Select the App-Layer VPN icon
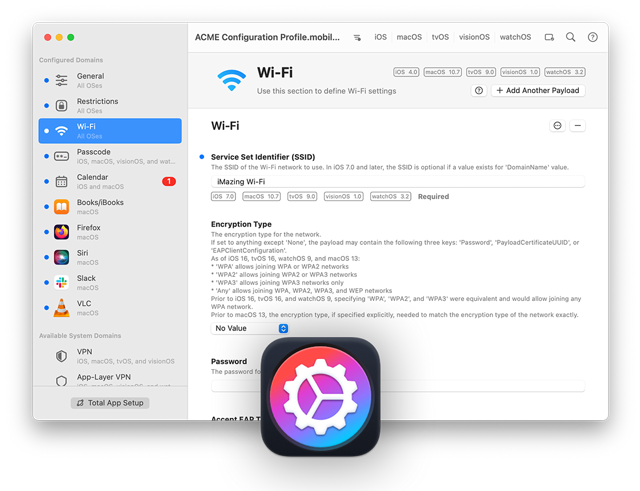Image resolution: width=640 pixels, height=491 pixels. (x=61, y=380)
